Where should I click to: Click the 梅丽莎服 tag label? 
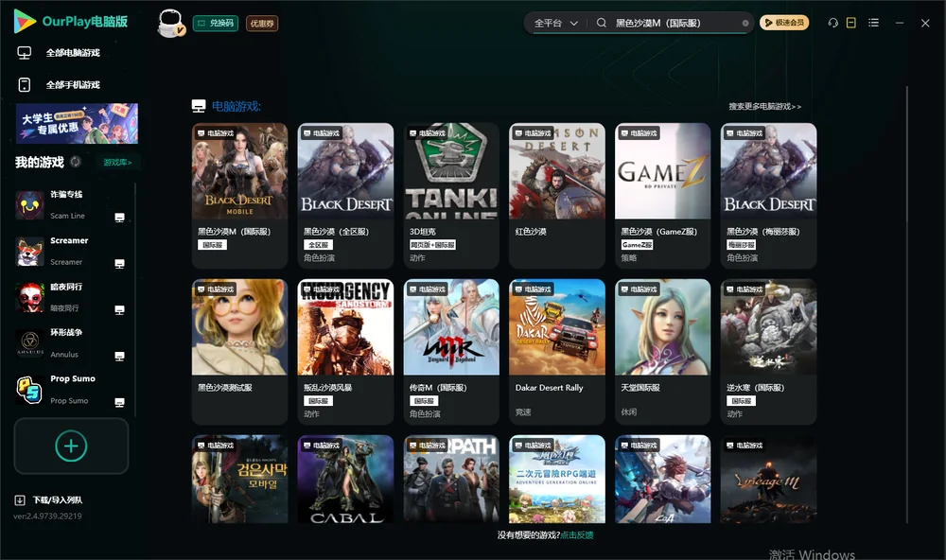pos(741,245)
